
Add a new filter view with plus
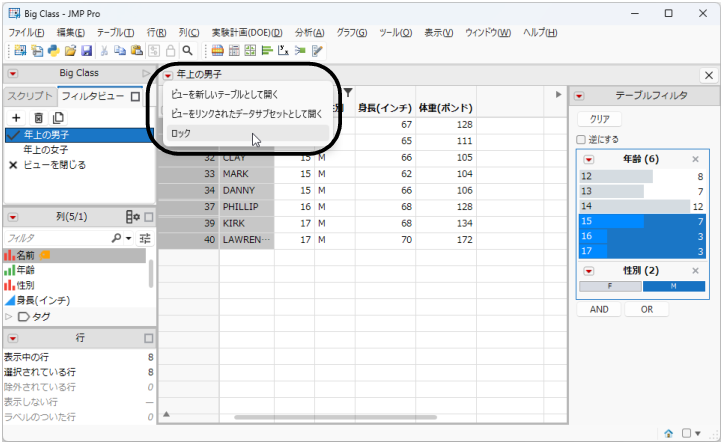(x=16, y=118)
